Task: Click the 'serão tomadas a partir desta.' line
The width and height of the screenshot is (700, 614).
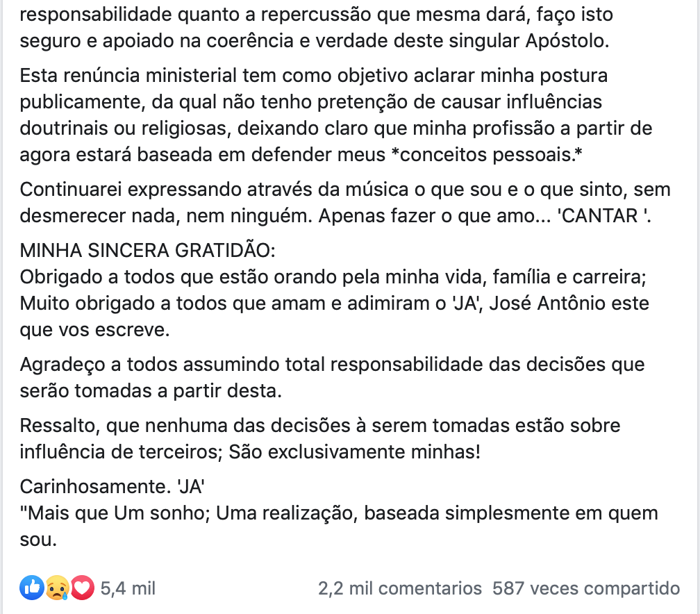Action: (151, 391)
